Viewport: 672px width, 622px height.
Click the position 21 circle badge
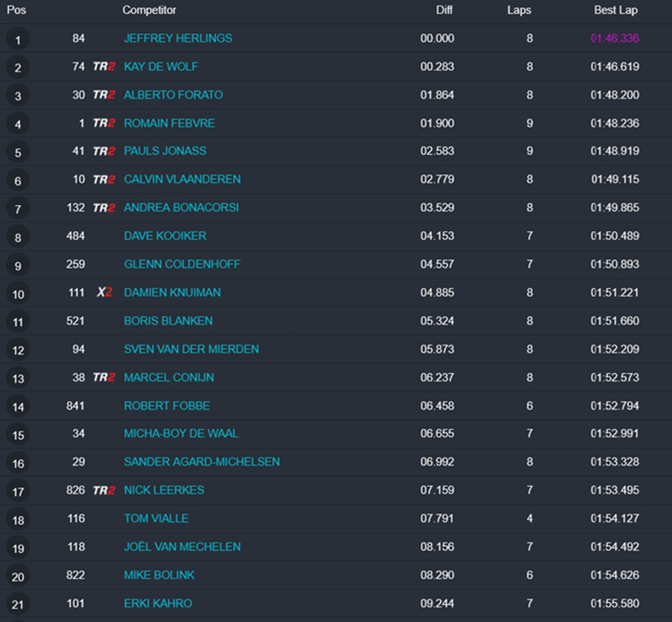click(18, 605)
